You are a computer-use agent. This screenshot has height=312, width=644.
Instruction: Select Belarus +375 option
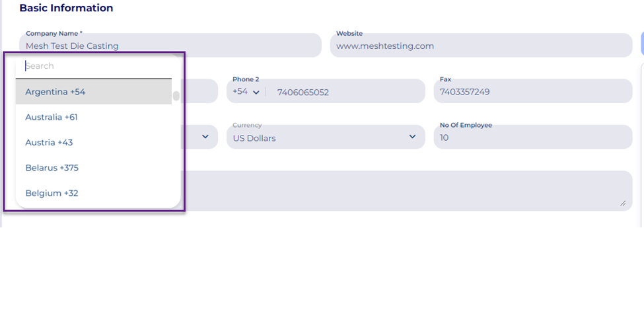click(x=93, y=168)
